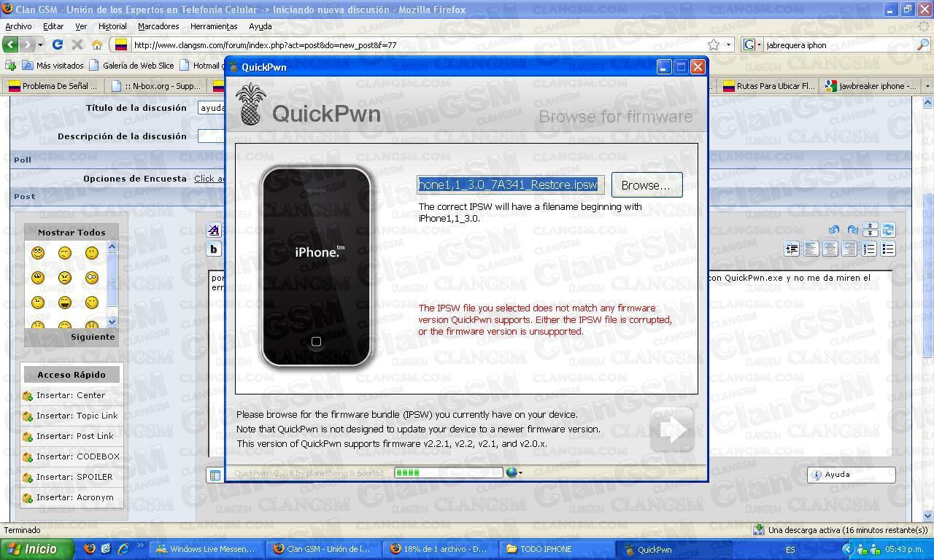The width and height of the screenshot is (934, 560).
Task: Switch to the N-box.org tab
Action: (x=156, y=86)
